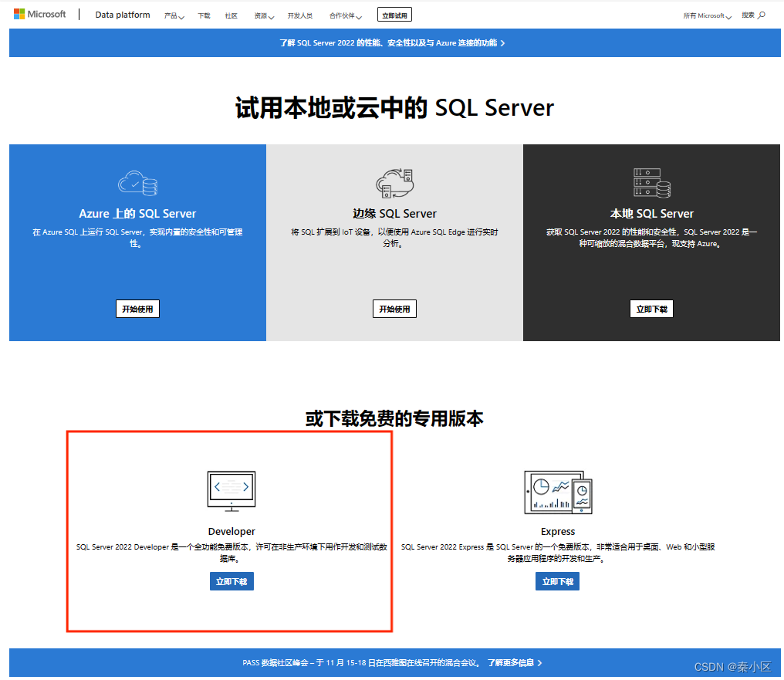This screenshot has height=680, width=784.
Task: Go to the 社区 menu item
Action: click(231, 16)
